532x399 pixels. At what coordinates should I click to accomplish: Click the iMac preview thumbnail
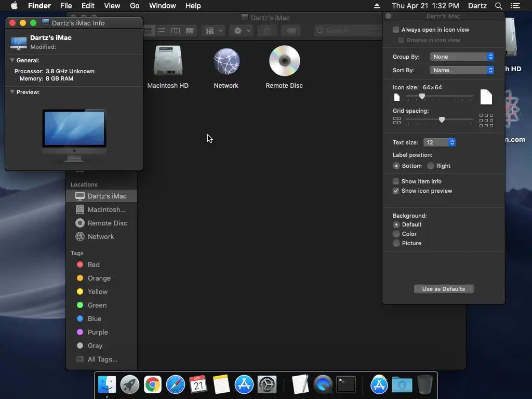click(74, 136)
